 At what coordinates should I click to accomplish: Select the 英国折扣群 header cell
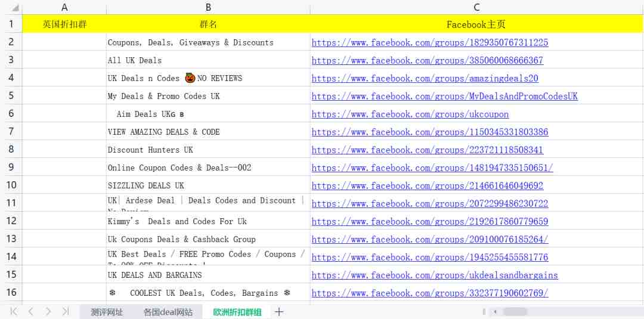64,24
